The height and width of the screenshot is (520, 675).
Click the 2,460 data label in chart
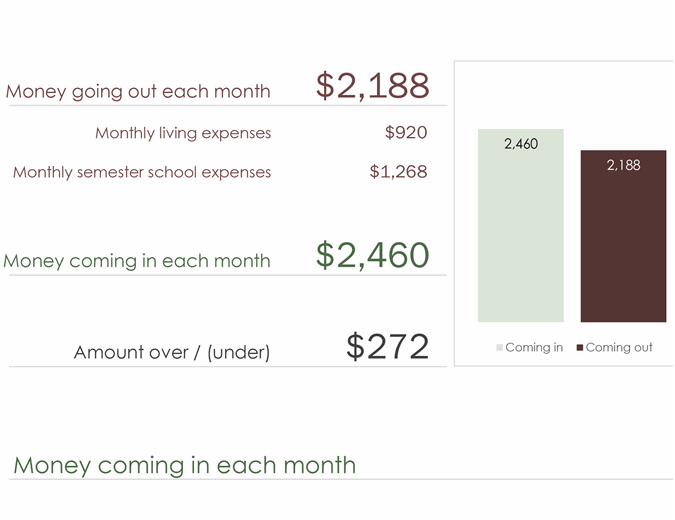(x=521, y=144)
